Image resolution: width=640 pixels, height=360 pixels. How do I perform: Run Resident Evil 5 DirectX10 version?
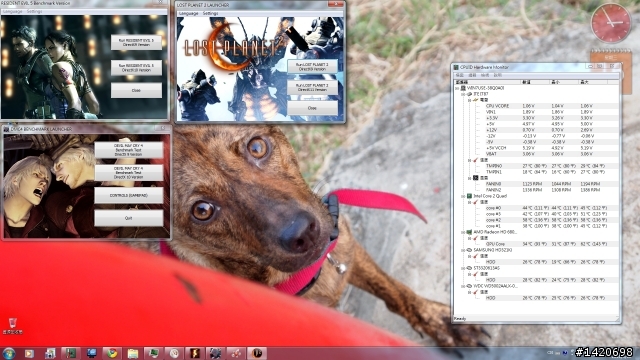pyautogui.click(x=136, y=68)
